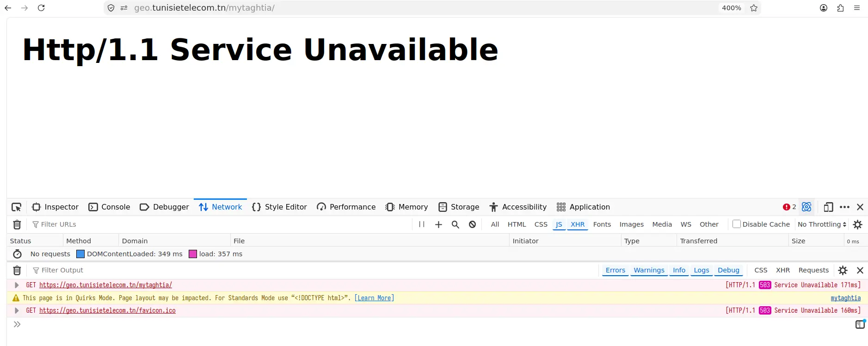Toggle the JS request filter
868x346 pixels.
(x=559, y=224)
